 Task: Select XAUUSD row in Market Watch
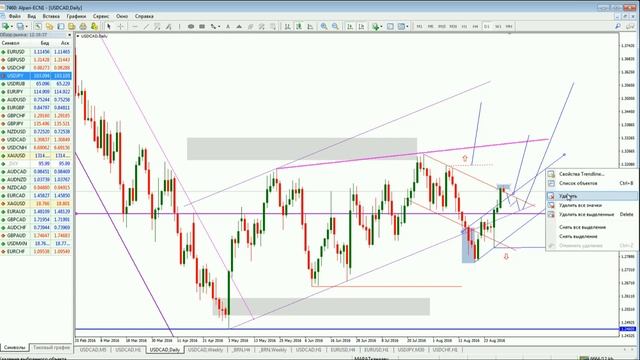click(36, 156)
